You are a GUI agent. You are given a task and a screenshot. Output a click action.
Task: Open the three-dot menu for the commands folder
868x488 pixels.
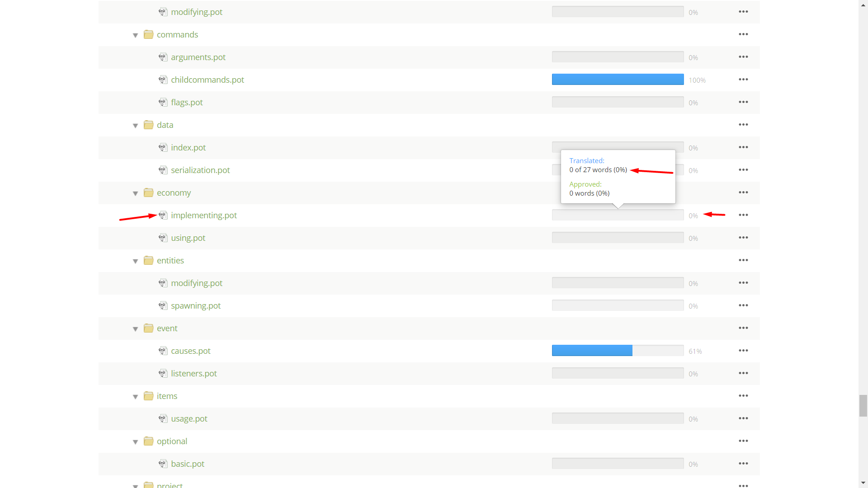743,34
